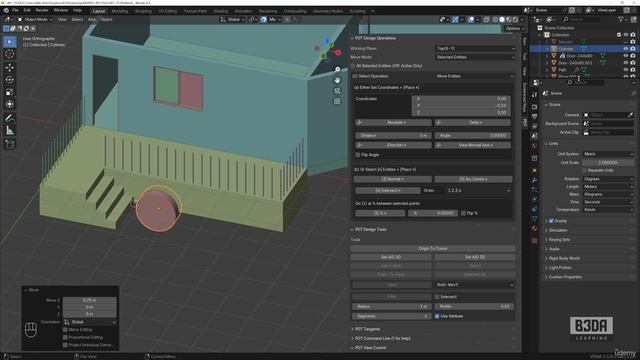Open the Working Plane dropdown
This screenshot has width=640, height=360.
[x=475, y=48]
